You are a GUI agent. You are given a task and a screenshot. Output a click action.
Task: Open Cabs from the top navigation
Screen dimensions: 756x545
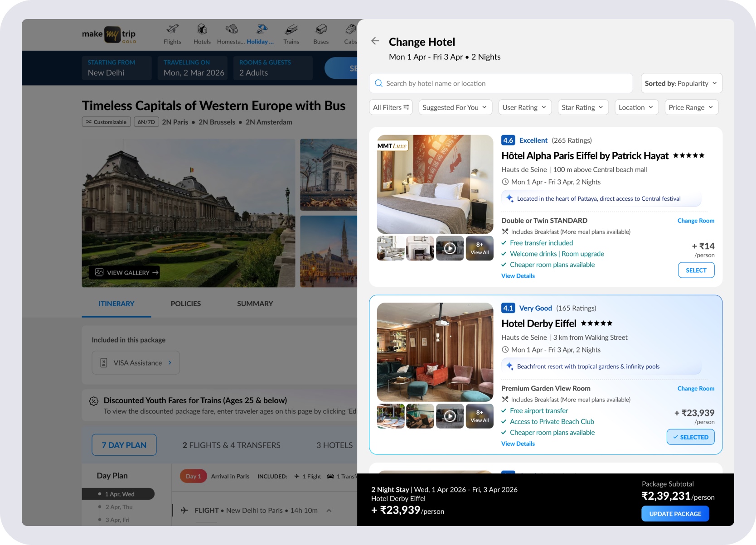tap(350, 34)
